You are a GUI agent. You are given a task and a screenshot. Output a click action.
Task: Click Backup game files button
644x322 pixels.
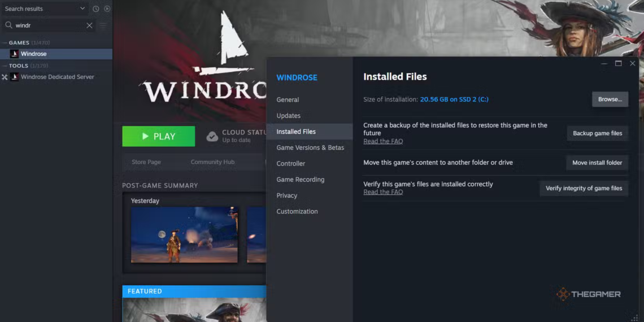[x=597, y=133]
